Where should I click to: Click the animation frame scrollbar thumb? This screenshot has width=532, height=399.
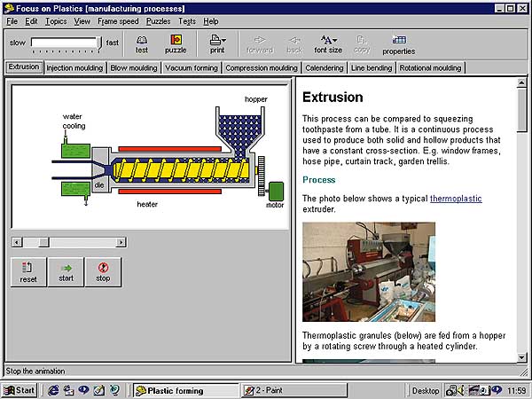click(43, 242)
